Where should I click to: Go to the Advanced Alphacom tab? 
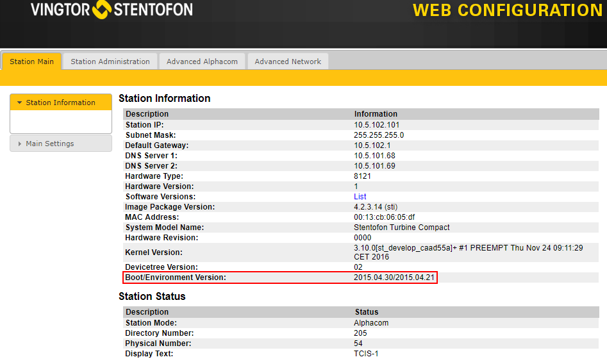202,62
